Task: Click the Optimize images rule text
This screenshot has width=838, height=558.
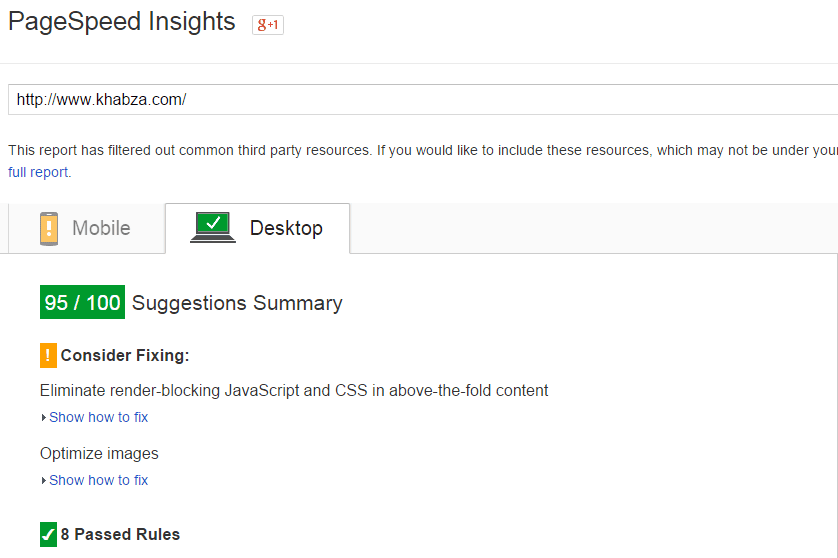Action: (99, 454)
